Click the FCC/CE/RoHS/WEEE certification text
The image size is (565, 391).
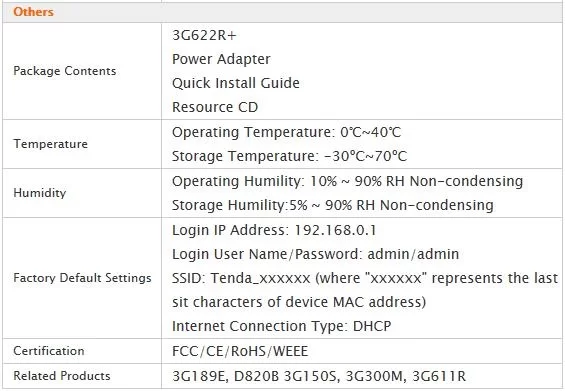coord(240,351)
